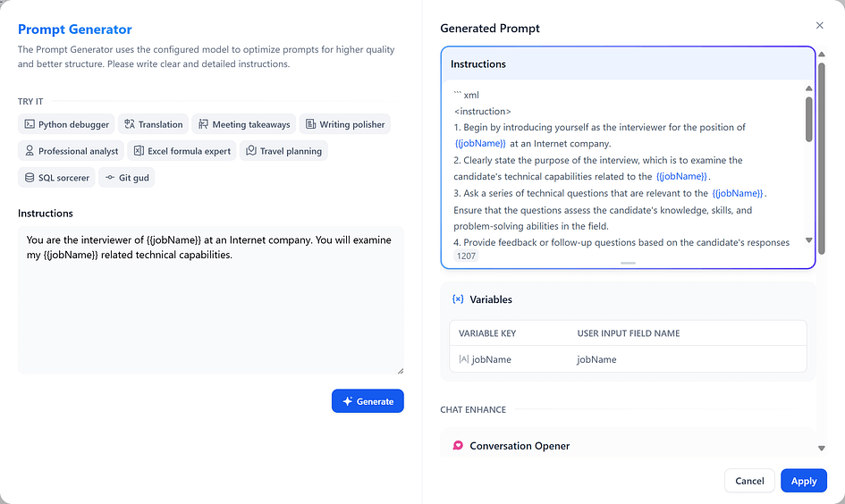Viewport: 845px width, 504px height.
Task: Choose the Translation preset icon
Action: (130, 124)
